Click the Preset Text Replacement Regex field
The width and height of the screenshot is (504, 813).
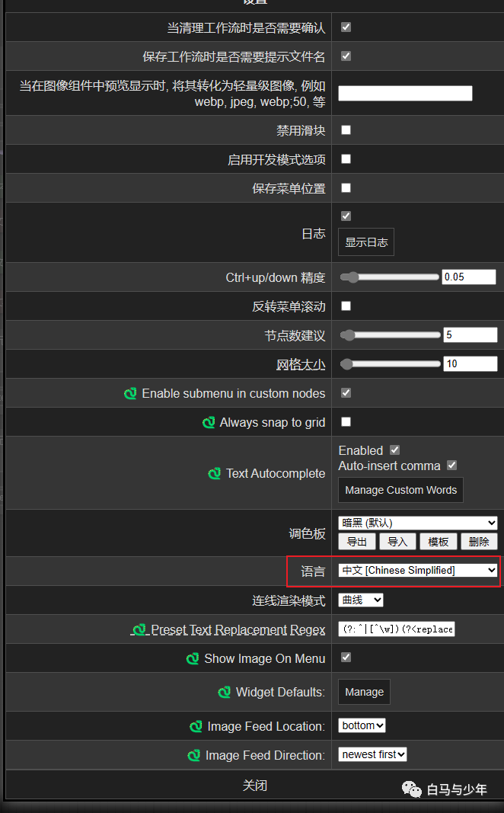click(x=397, y=629)
